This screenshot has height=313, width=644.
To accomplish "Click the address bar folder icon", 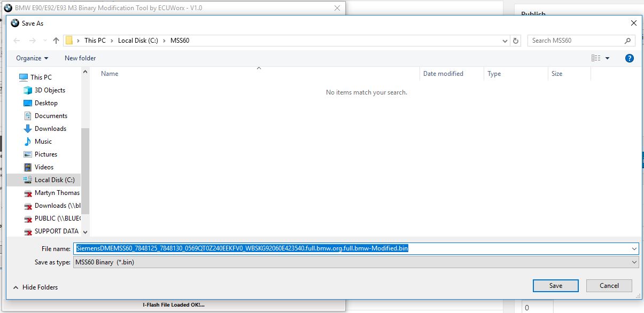I will pyautogui.click(x=69, y=41).
